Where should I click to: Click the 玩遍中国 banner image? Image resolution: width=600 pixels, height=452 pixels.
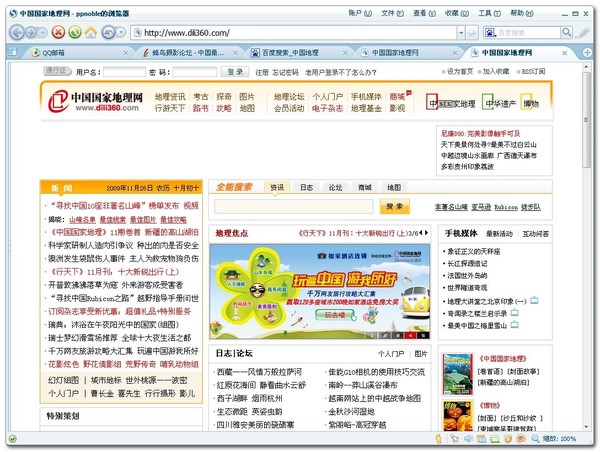click(x=320, y=291)
